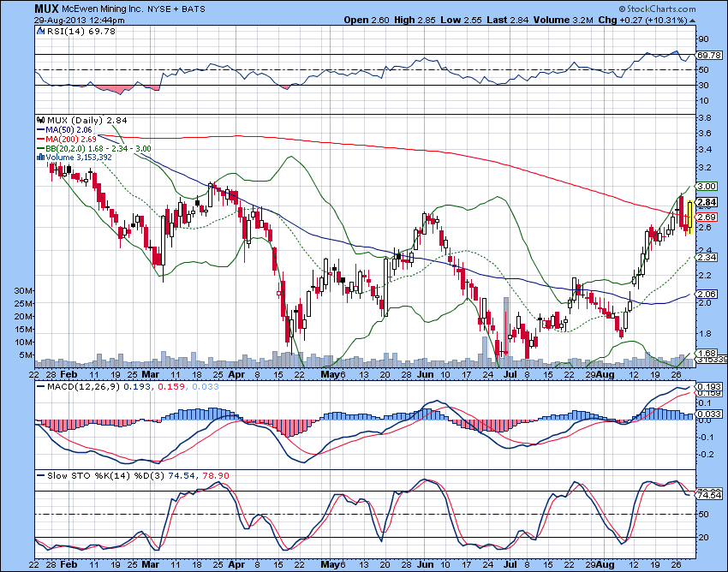Click the blue line marker before Slow STO

(x=41, y=475)
